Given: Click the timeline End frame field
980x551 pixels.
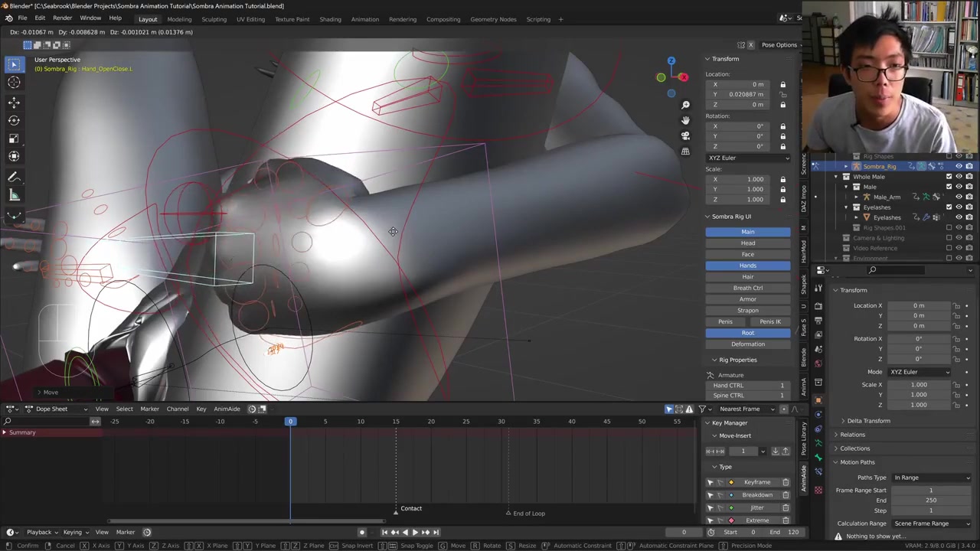Looking at the screenshot, I should coord(786,532).
